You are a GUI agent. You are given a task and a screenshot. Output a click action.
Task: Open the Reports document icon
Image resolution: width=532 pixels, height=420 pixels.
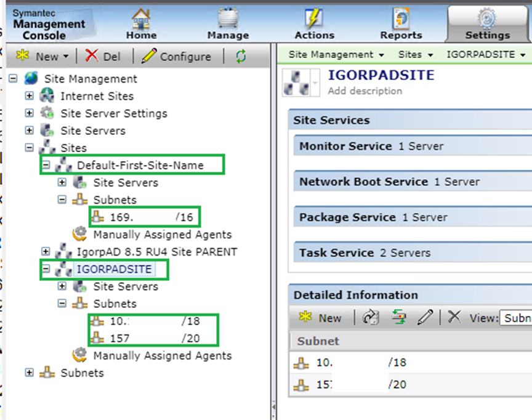(401, 18)
